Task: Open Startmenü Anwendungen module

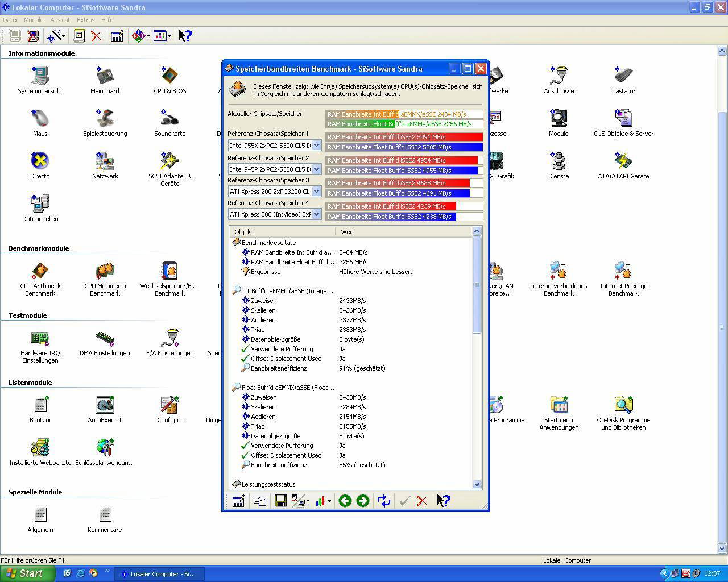Action: tap(559, 413)
